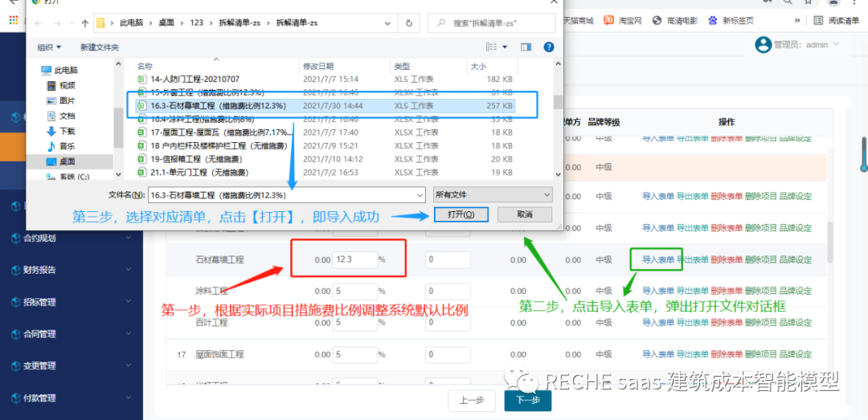The width and height of the screenshot is (868, 420).
Task: Click the admin user avatar icon
Action: click(x=763, y=45)
